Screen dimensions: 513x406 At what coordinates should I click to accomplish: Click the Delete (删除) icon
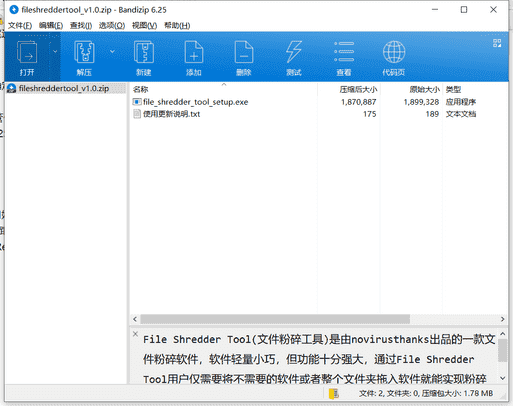[x=244, y=52]
